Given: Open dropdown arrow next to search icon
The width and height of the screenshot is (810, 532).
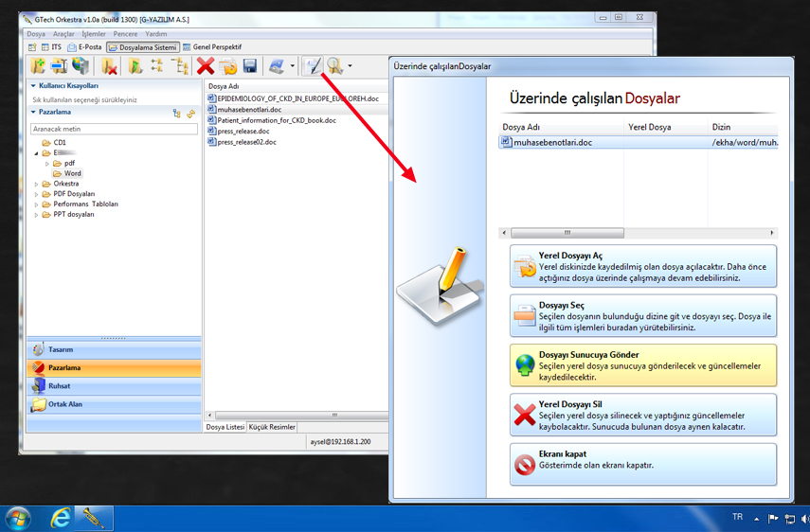Looking at the screenshot, I should (x=350, y=66).
